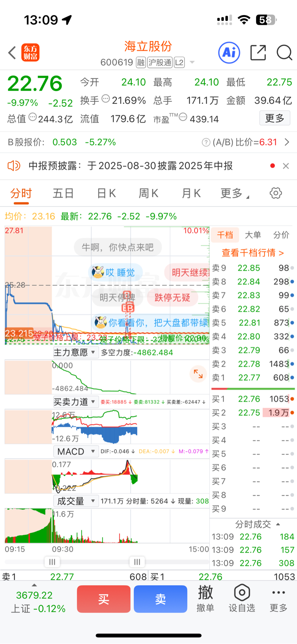Image resolution: width=297 pixels, height=644 pixels.
Task: Tap the speaker announcement icon
Action: pyautogui.click(x=14, y=166)
